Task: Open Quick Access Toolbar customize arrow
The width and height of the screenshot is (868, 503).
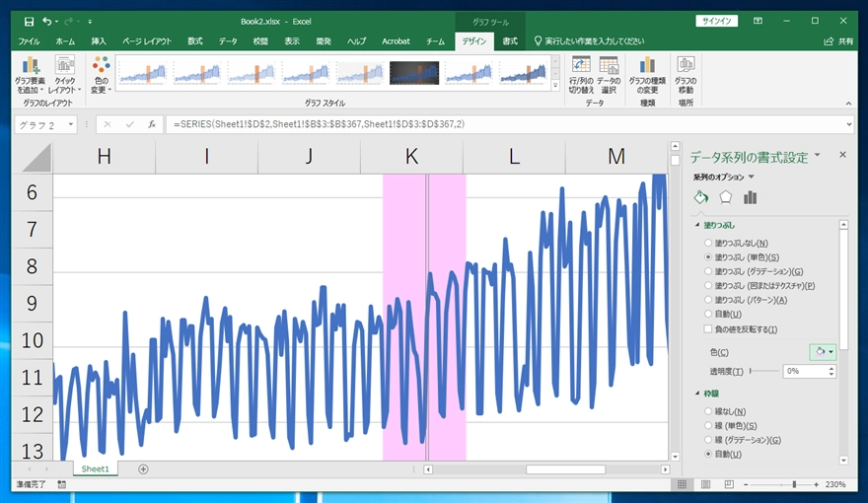Action: coord(90,22)
